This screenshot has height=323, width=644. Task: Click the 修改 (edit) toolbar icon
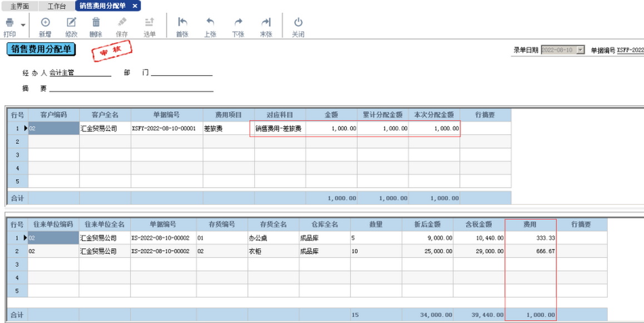click(x=71, y=23)
